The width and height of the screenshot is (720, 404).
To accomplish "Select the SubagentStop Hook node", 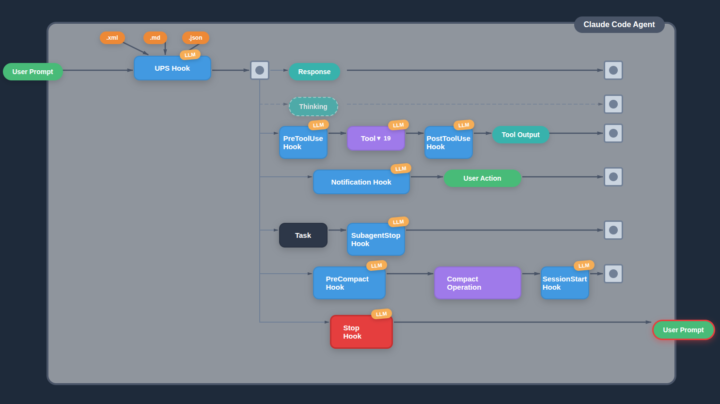I will coord(376,239).
